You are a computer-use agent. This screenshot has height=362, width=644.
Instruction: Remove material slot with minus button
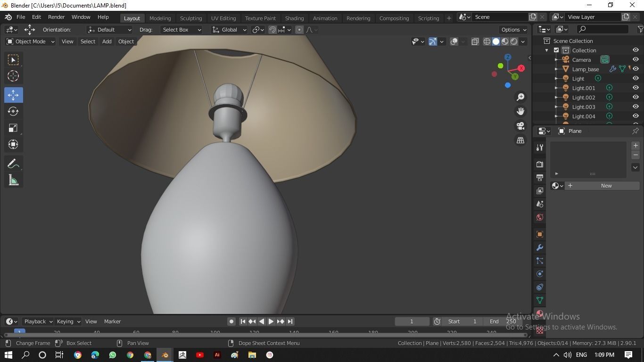coord(636,155)
